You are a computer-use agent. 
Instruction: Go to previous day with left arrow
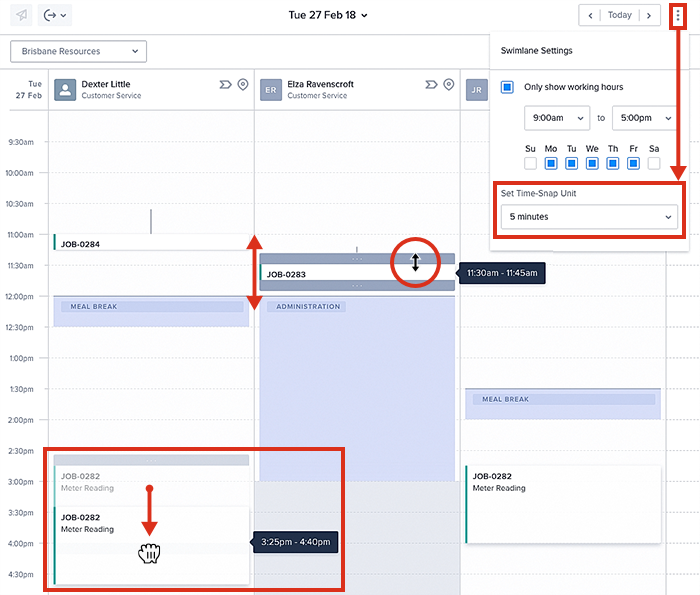(591, 15)
